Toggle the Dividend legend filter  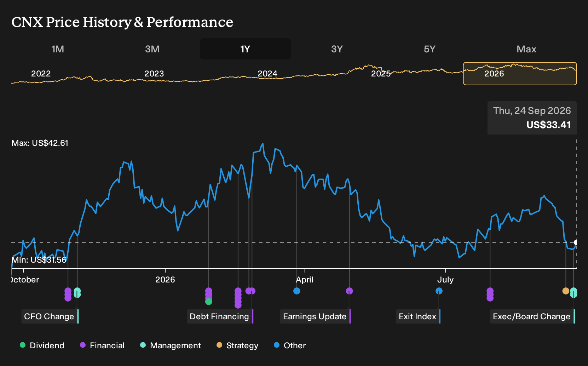[42, 345]
